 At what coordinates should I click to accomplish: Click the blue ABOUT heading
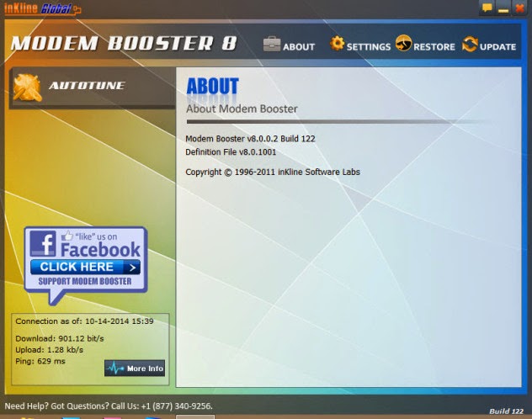(212, 86)
